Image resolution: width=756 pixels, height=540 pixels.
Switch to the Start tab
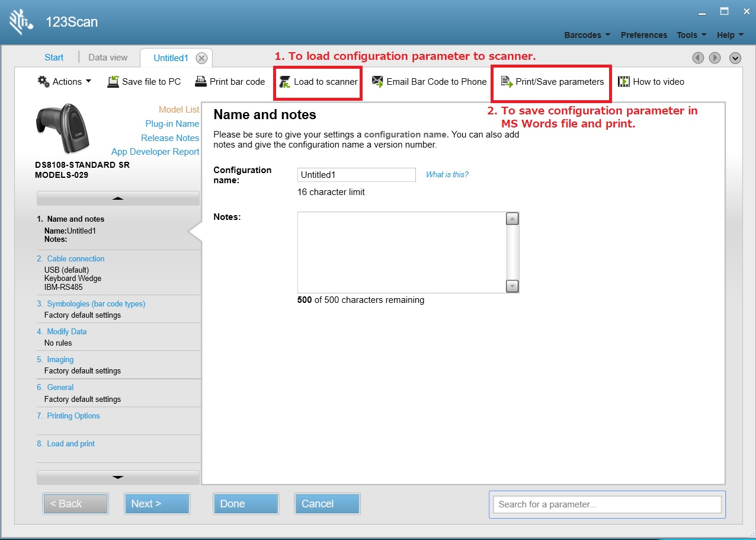coord(54,57)
